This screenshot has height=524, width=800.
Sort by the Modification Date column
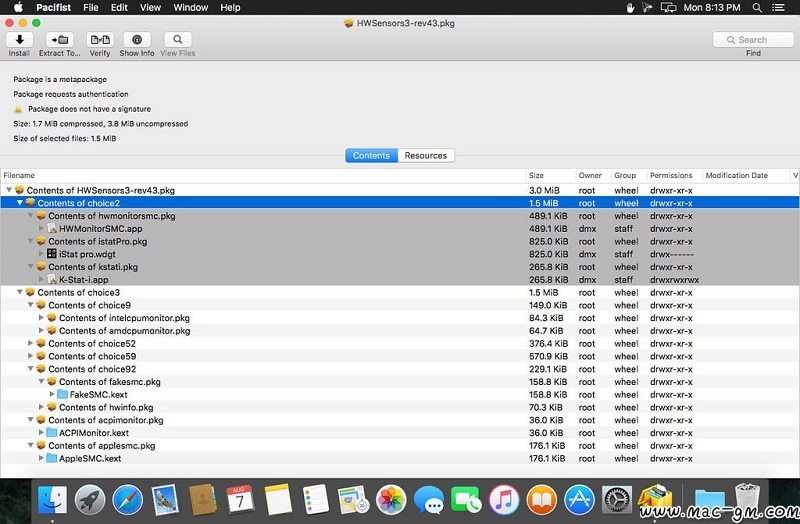coord(737,176)
